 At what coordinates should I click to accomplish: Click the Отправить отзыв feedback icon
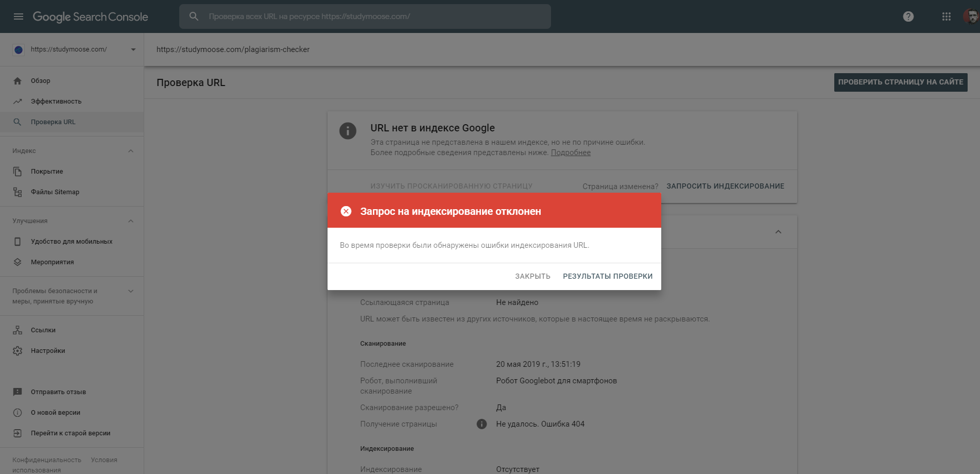18,392
